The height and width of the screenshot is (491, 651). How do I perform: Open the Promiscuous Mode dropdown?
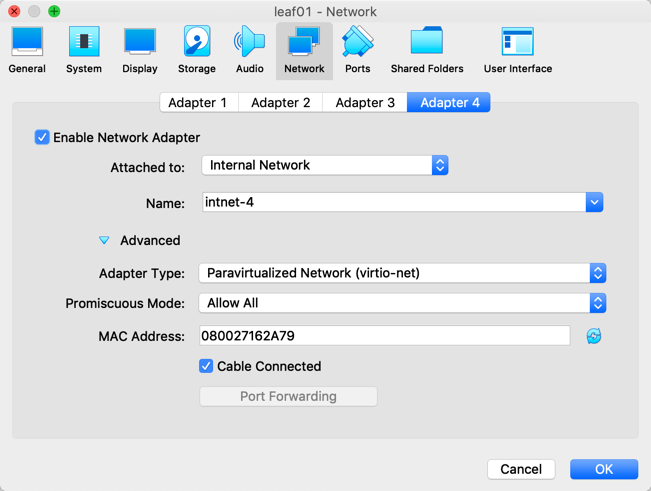pos(402,303)
